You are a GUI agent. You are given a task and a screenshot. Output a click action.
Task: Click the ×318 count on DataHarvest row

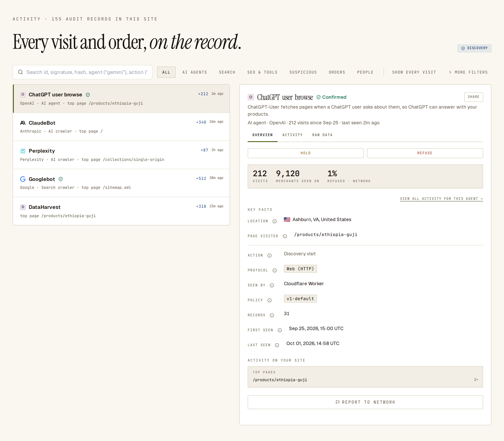coord(201,207)
